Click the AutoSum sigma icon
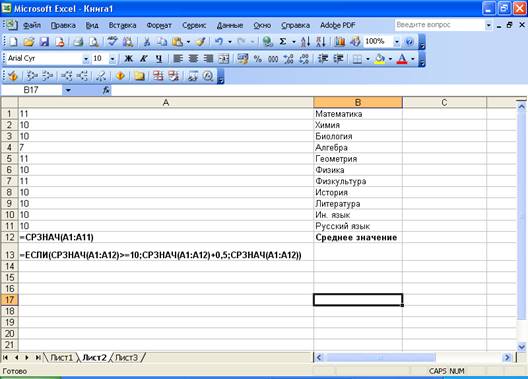The width and height of the screenshot is (528, 379). (283, 42)
